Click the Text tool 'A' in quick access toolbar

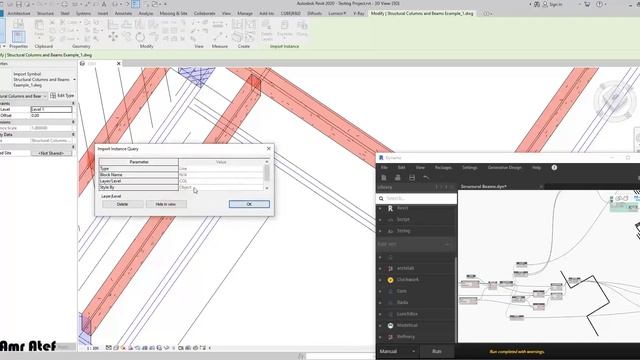tap(104, 4)
